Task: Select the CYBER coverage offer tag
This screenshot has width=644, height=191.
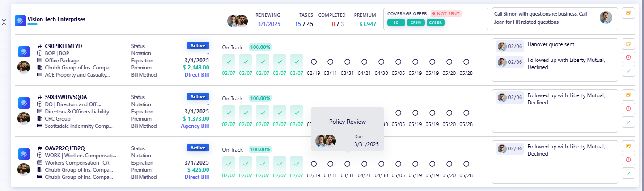Action: [x=436, y=22]
